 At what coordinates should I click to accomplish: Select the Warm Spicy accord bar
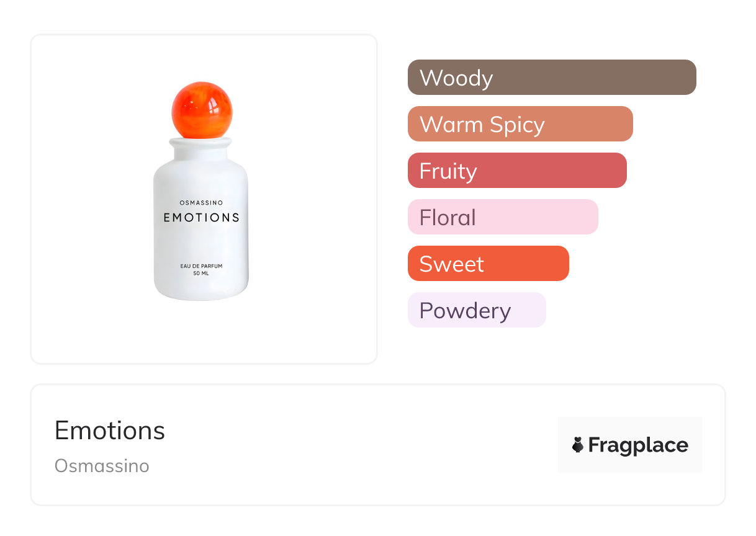click(520, 124)
